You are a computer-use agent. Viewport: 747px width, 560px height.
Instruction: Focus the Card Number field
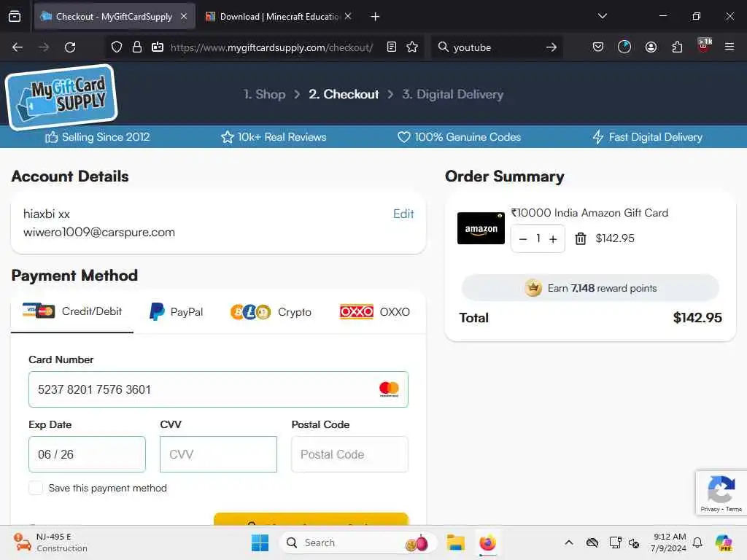tap(218, 389)
